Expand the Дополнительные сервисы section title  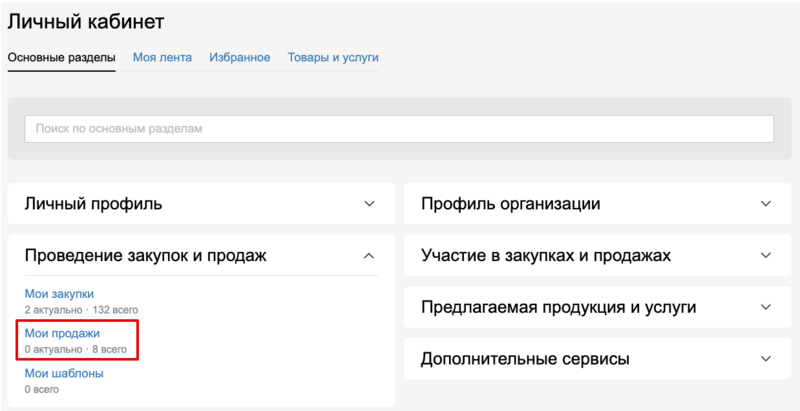click(x=525, y=358)
